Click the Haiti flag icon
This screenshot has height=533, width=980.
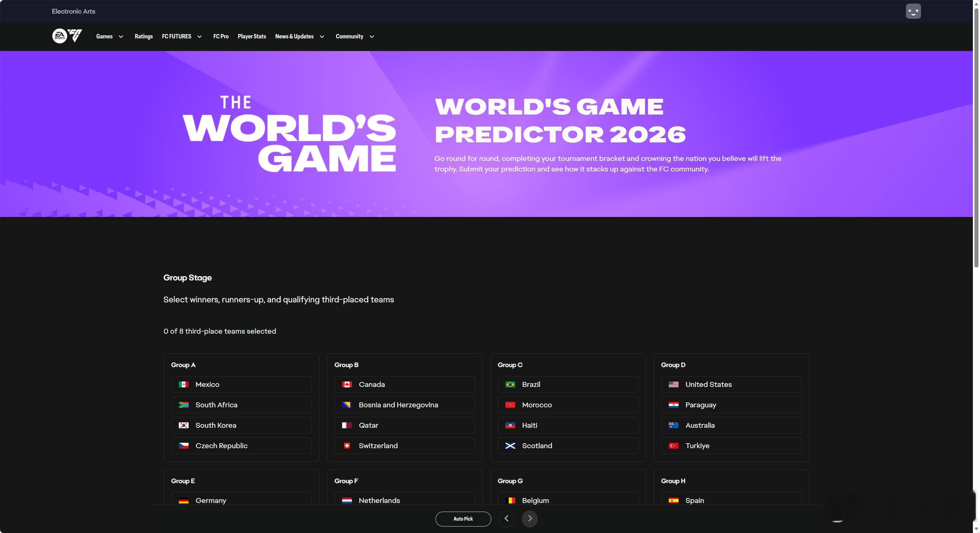[510, 425]
